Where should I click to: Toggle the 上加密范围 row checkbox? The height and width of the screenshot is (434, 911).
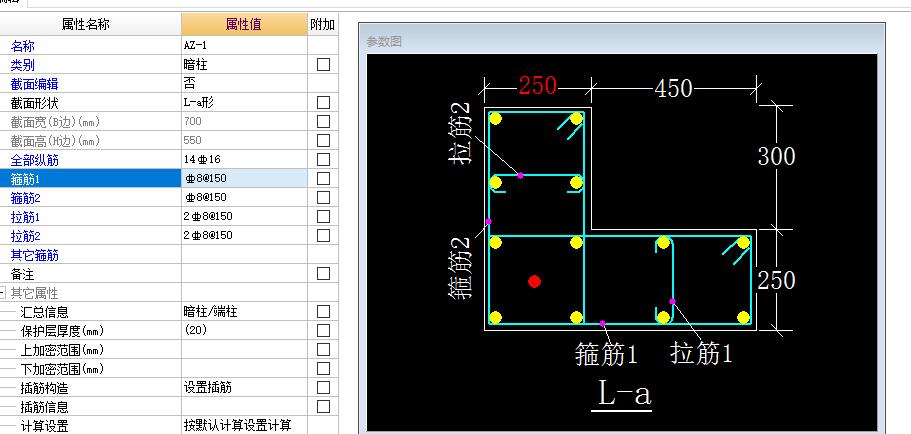tap(323, 349)
